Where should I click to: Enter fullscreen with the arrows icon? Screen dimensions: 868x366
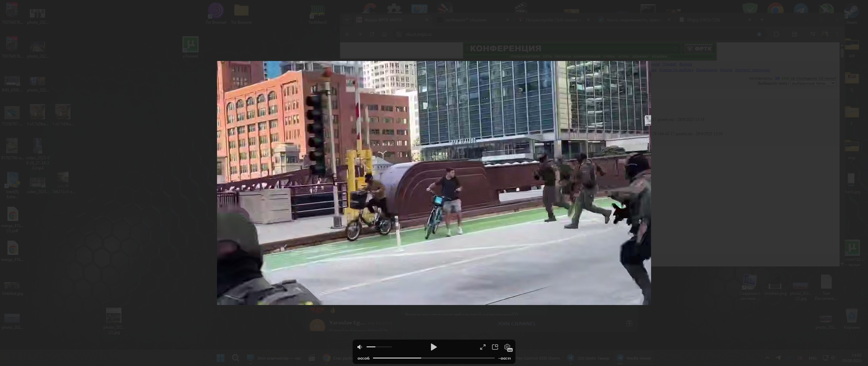482,347
